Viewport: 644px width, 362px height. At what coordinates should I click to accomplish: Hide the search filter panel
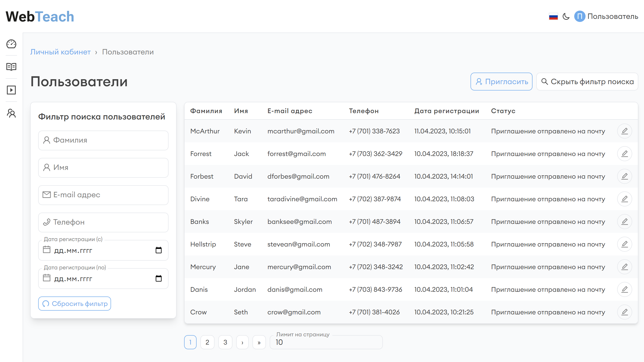(587, 82)
